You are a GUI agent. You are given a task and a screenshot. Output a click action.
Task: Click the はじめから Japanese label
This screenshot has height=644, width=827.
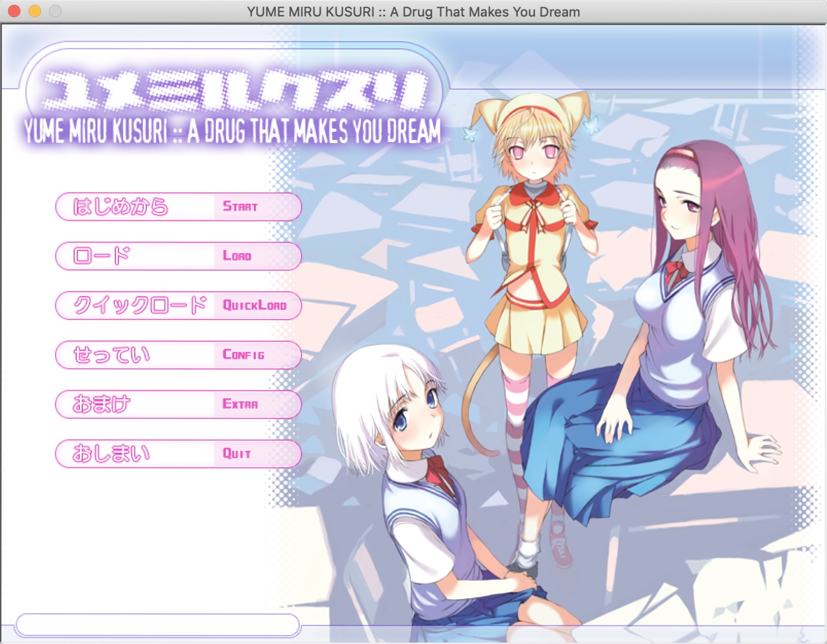pyautogui.click(x=119, y=206)
